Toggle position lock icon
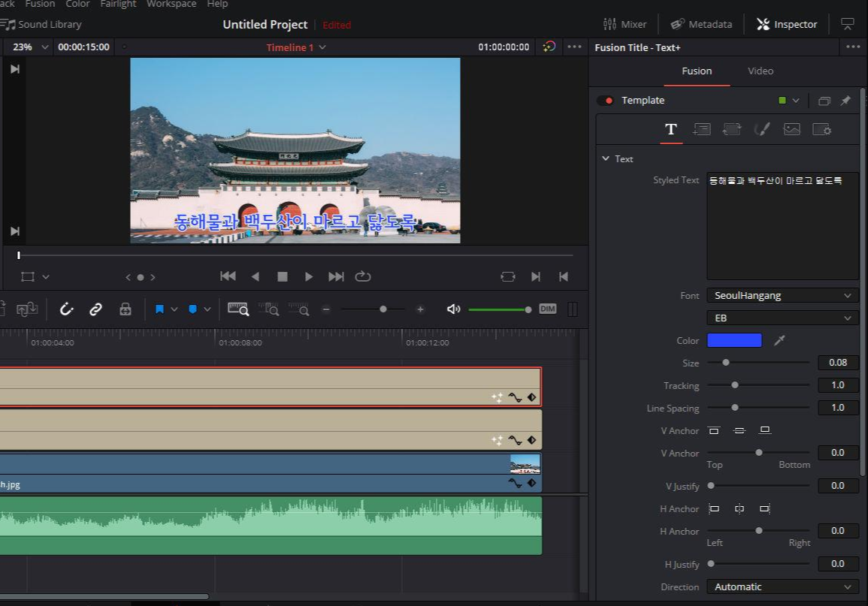Viewport: 868px width, 606px height. tap(126, 309)
